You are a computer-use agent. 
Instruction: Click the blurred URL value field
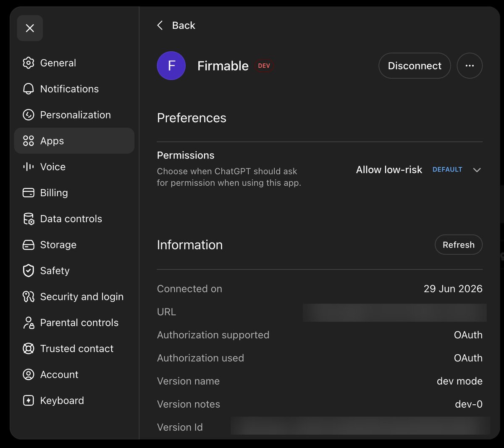pyautogui.click(x=395, y=313)
